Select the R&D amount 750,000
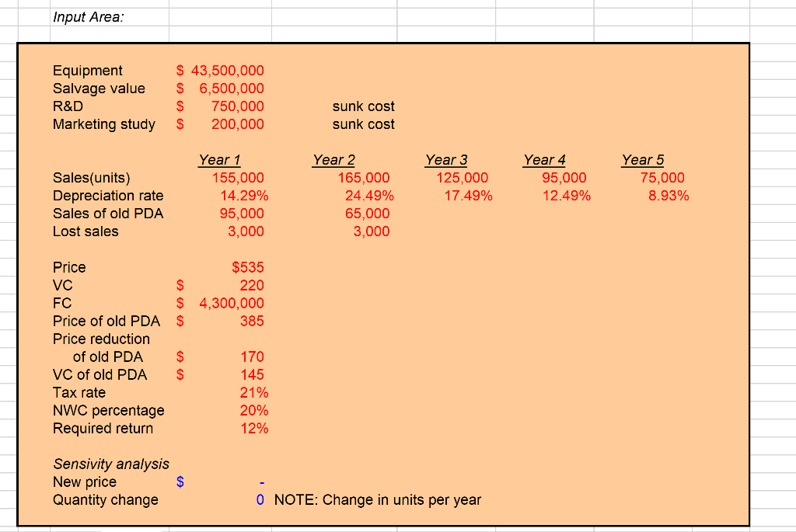Screen dimensions: 796x532 click(x=238, y=106)
